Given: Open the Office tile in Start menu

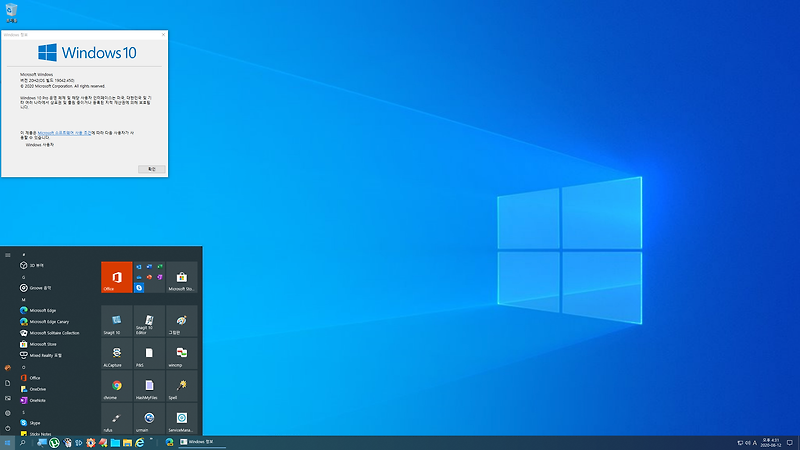Looking at the screenshot, I should click(x=116, y=277).
